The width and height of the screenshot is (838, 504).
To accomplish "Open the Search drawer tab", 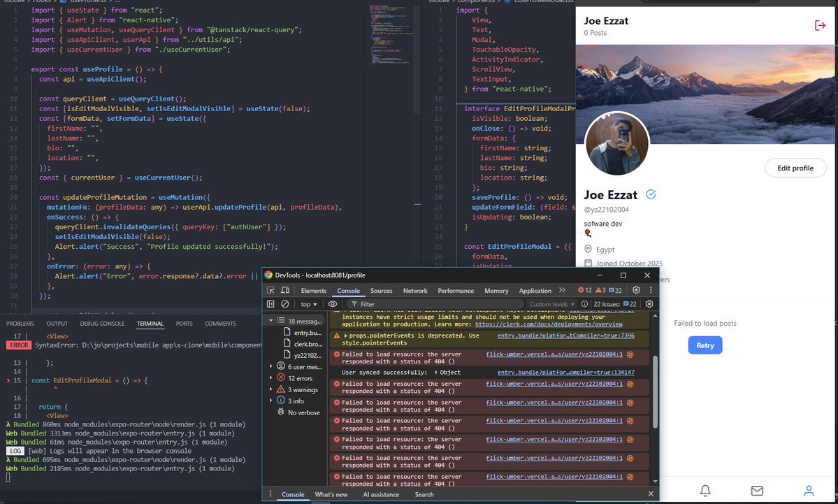I will tap(424, 494).
